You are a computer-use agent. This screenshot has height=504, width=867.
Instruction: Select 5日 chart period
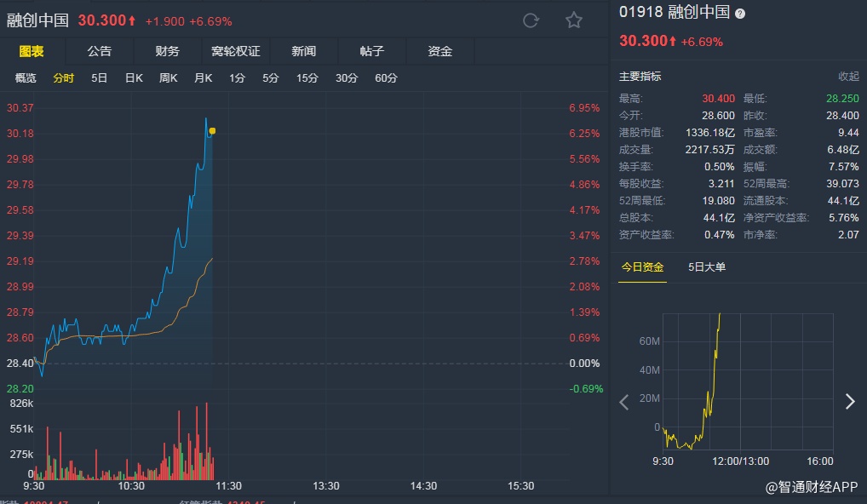coord(100,78)
